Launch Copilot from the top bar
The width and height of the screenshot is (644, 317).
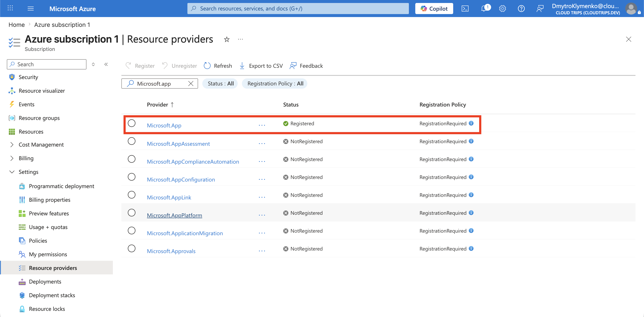tap(434, 9)
